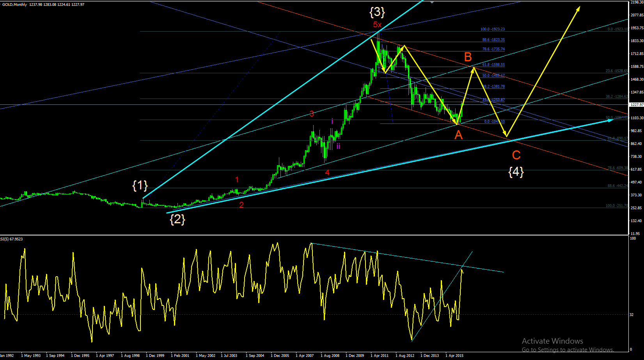Image resolution: width=644 pixels, height=360 pixels.
Task: Click the 1 Aug 2012 date on the time axis
Action: [x=405, y=355]
